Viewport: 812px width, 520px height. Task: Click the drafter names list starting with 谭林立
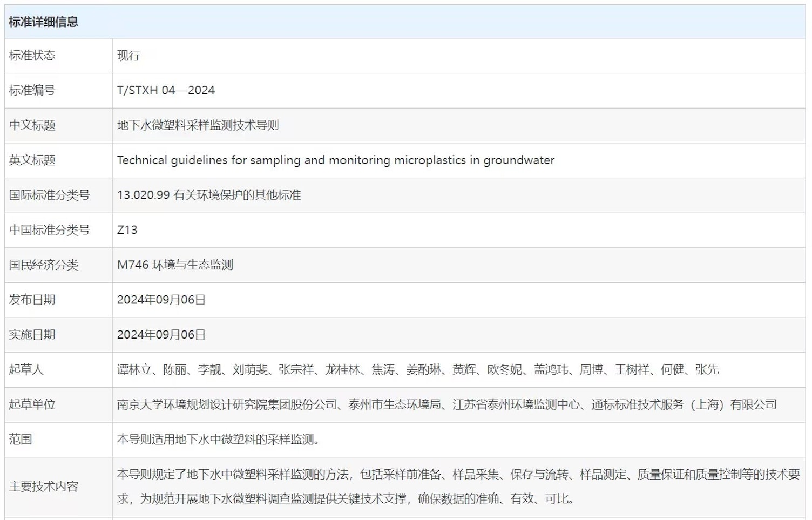(x=417, y=370)
